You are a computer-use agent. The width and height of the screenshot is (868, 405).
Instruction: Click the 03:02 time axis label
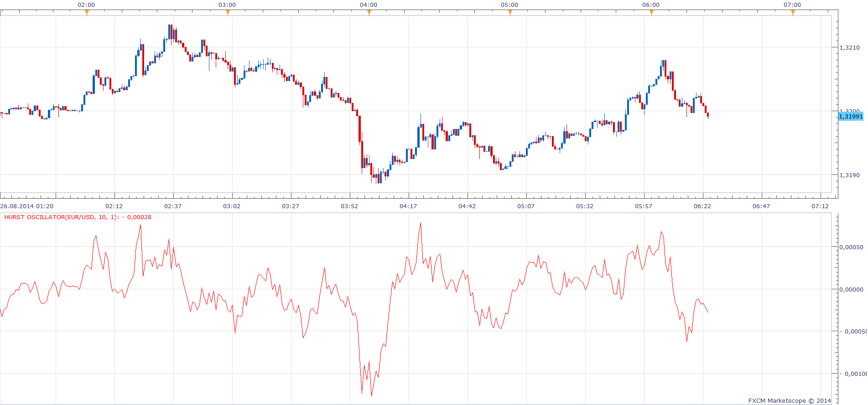[x=232, y=206]
